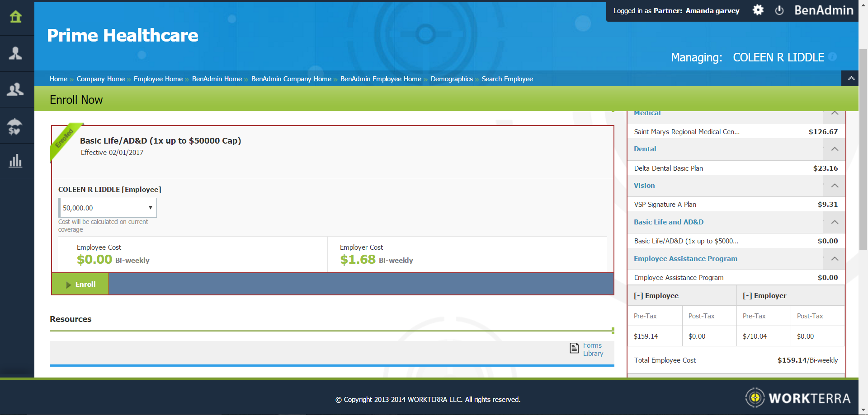Image resolution: width=868 pixels, height=415 pixels.
Task: Click the BenAdmin label in the top bar
Action: tap(824, 10)
